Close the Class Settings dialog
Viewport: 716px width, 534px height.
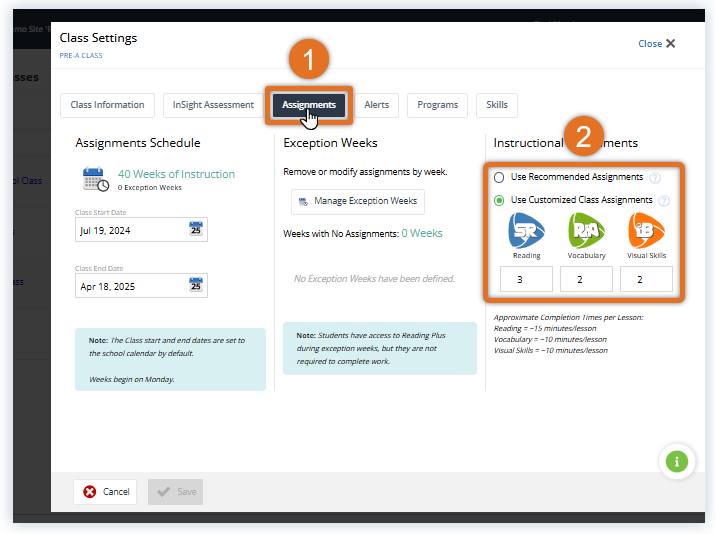coord(657,44)
